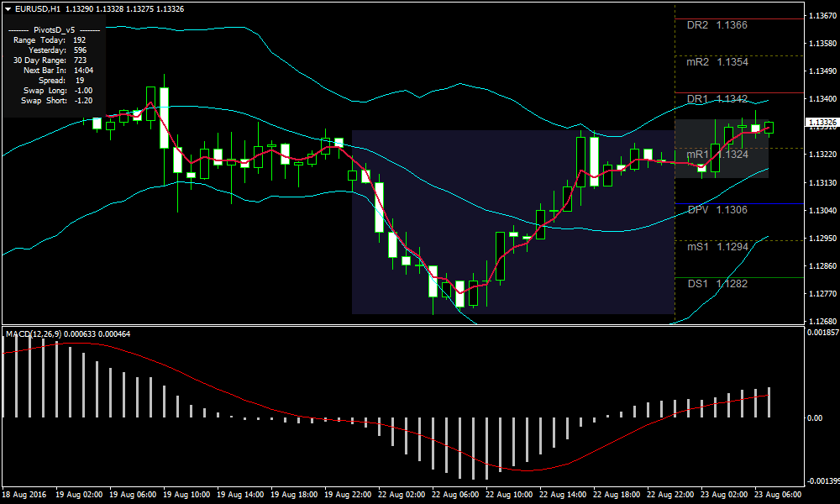The image size is (840, 504).
Task: Select the DR2 1.1366 pivot label
Action: (x=717, y=25)
